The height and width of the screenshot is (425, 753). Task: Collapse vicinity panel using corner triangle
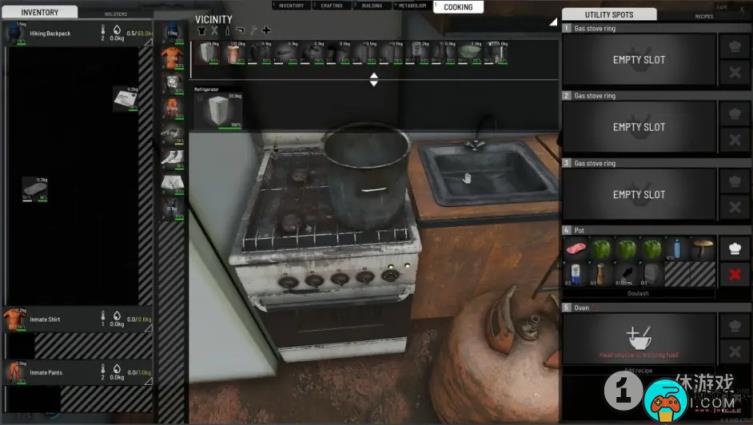[553, 22]
